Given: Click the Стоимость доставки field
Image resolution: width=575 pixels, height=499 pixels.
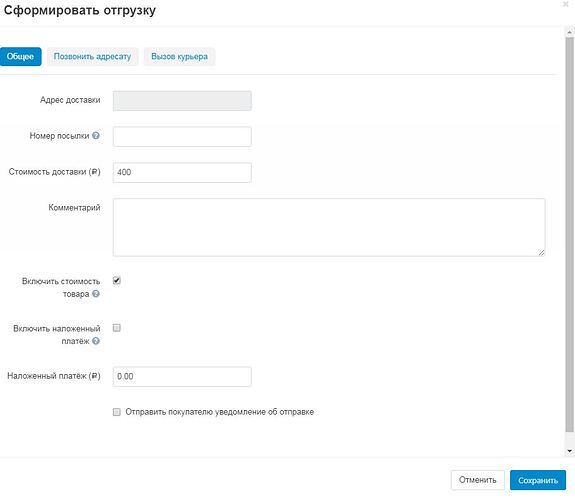Looking at the screenshot, I should [x=182, y=172].
